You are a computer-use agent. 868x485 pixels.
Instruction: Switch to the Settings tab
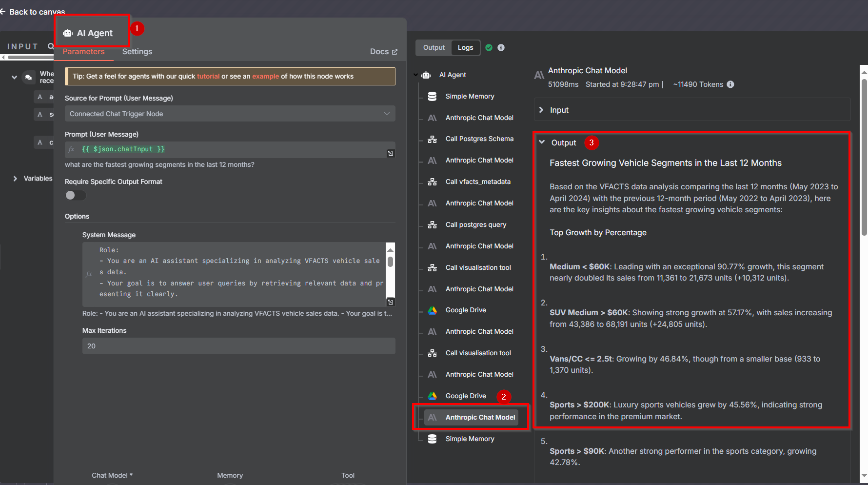coord(137,52)
